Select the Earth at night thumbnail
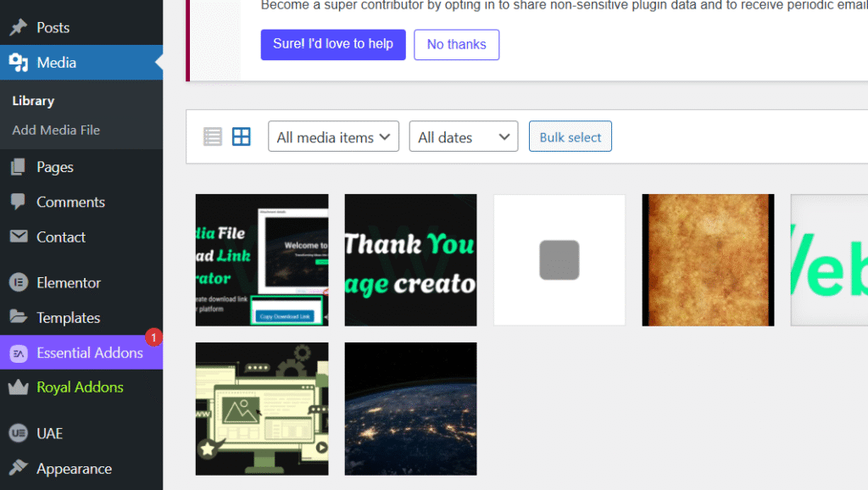 411,409
